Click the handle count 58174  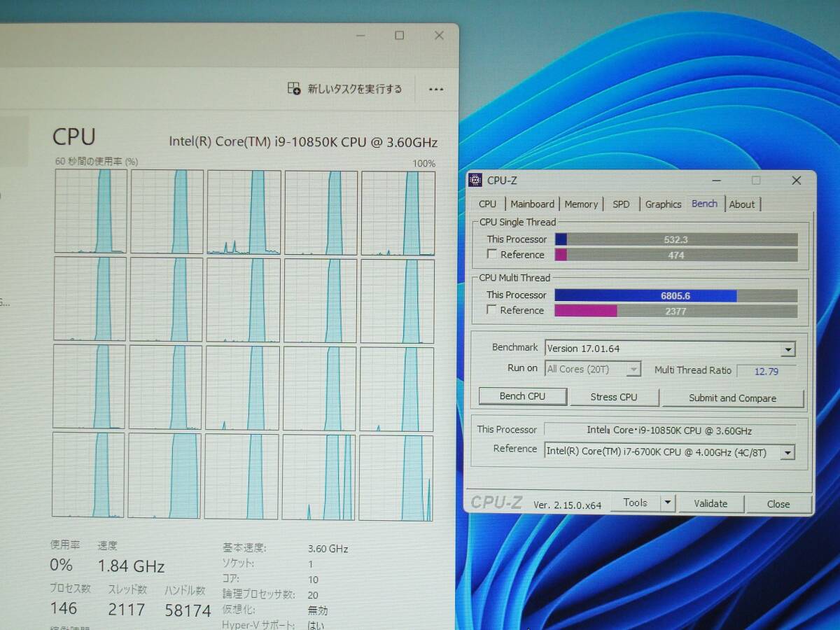point(188,610)
